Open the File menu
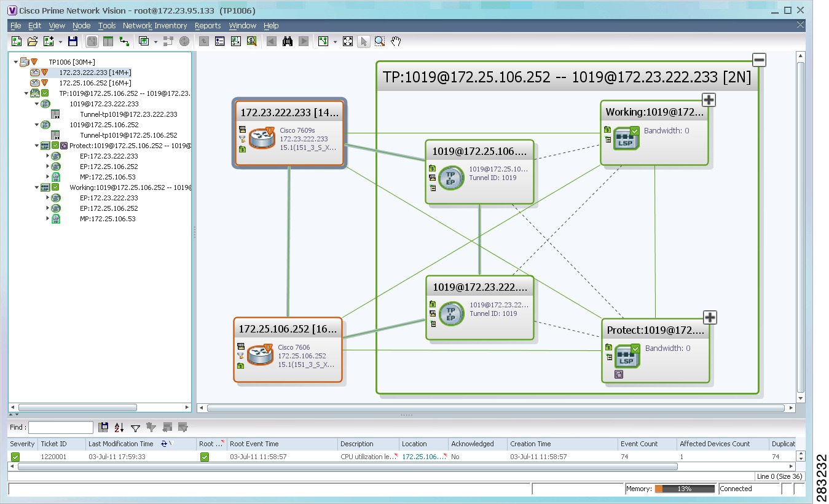This screenshot has height=504, width=829. pyautogui.click(x=16, y=26)
